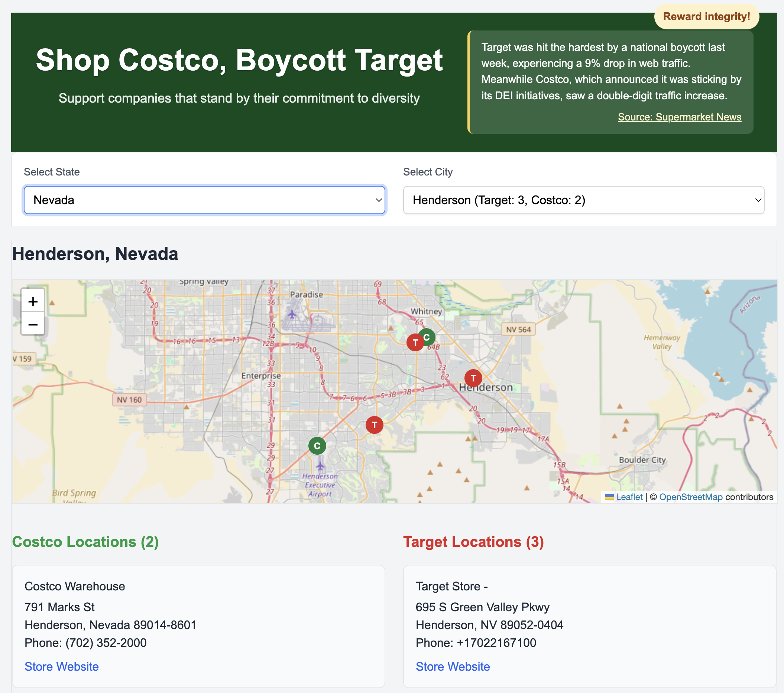
Task: Visit Store Website for Costco on Marks St
Action: (62, 667)
